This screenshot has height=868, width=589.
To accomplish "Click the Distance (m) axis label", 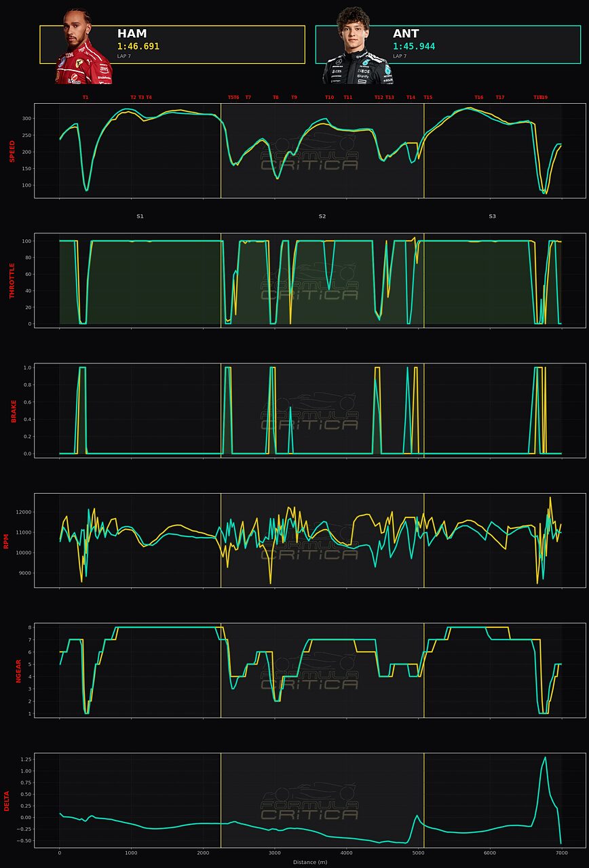I will coord(310,862).
